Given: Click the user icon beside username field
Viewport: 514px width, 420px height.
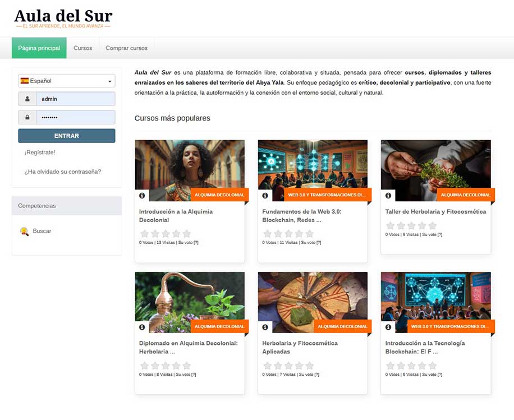Looking at the screenshot, I should (x=27, y=99).
